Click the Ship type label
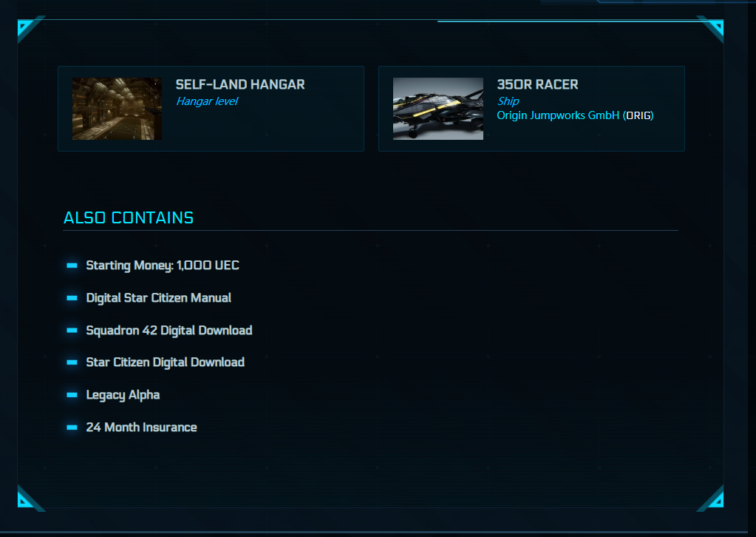Image resolution: width=756 pixels, height=537 pixels. pyautogui.click(x=508, y=101)
